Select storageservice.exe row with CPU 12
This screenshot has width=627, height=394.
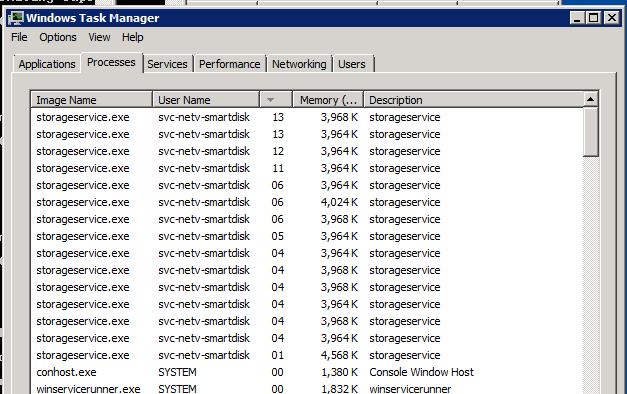307,151
